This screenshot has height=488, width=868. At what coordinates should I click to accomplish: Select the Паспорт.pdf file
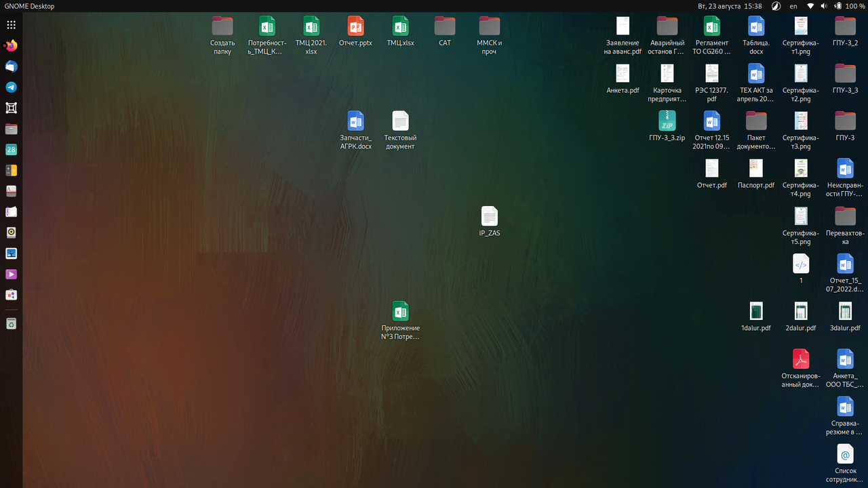tap(756, 174)
